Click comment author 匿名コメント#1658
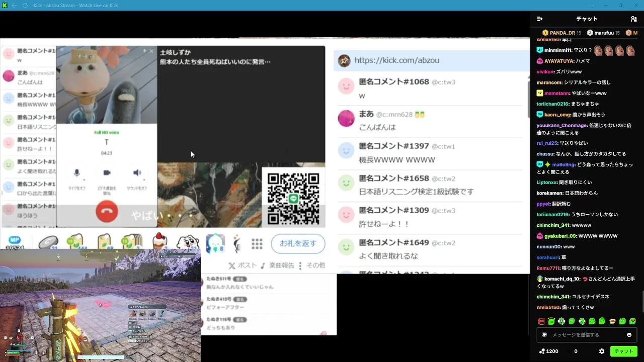 click(394, 178)
